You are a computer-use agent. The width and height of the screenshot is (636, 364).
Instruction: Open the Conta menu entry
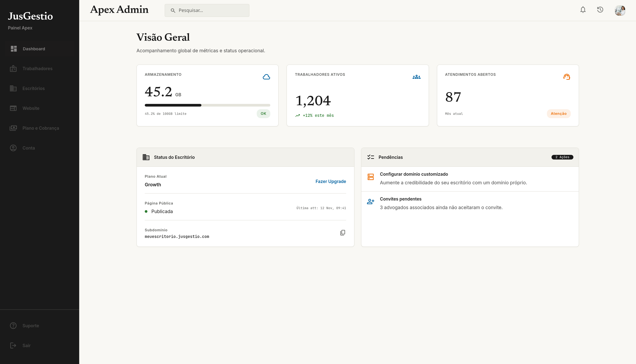pyautogui.click(x=40, y=148)
